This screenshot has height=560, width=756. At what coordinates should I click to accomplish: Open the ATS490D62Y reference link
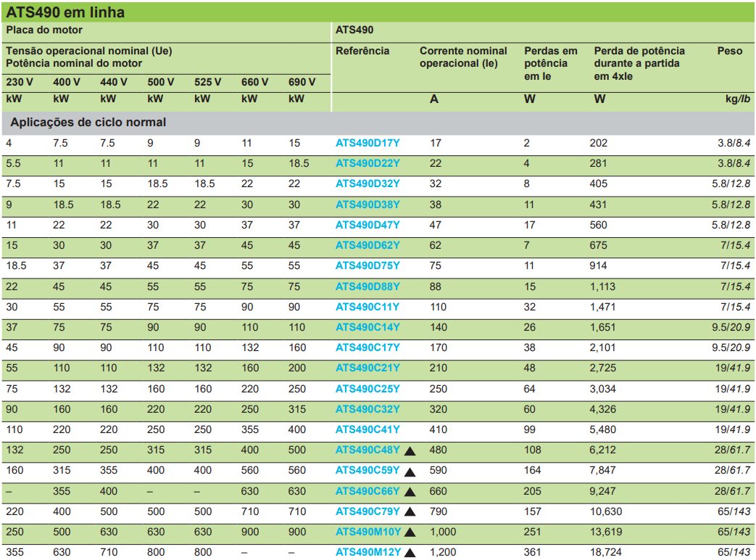367,245
